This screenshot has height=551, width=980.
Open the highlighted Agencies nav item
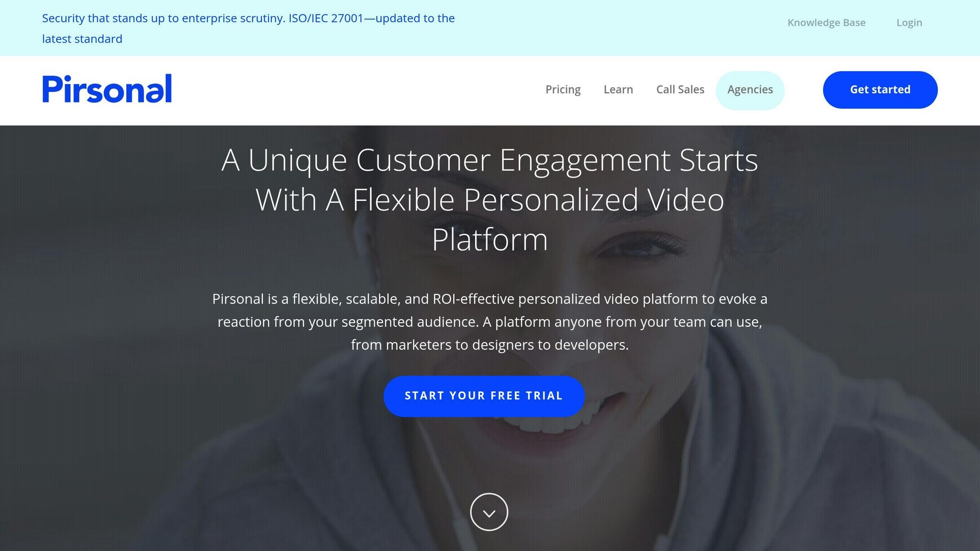coord(750,90)
